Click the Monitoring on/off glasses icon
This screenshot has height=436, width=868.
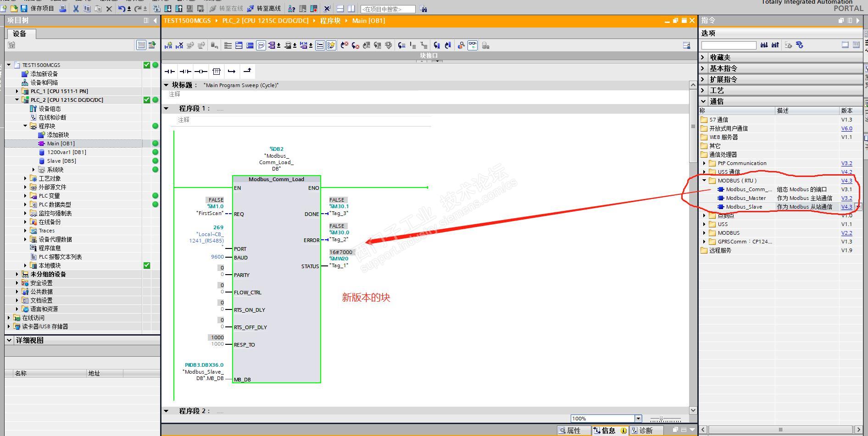click(x=473, y=45)
